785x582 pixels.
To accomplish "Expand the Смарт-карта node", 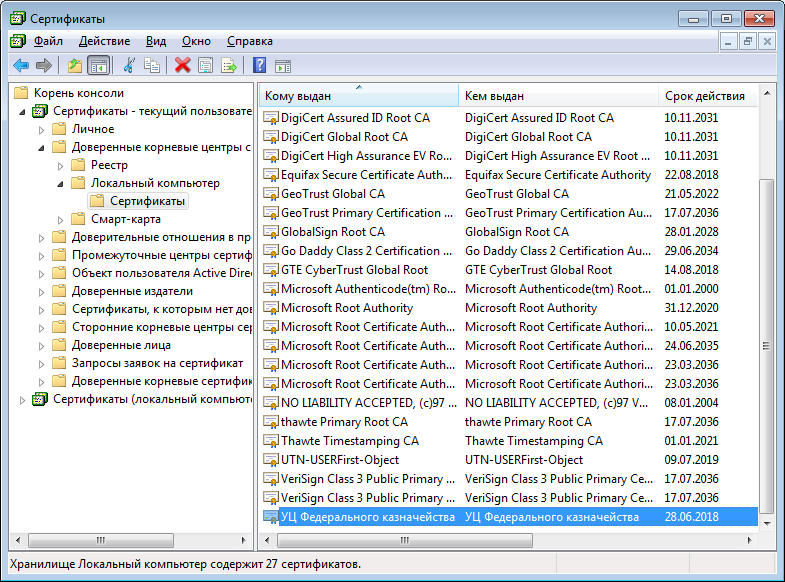I will [61, 220].
